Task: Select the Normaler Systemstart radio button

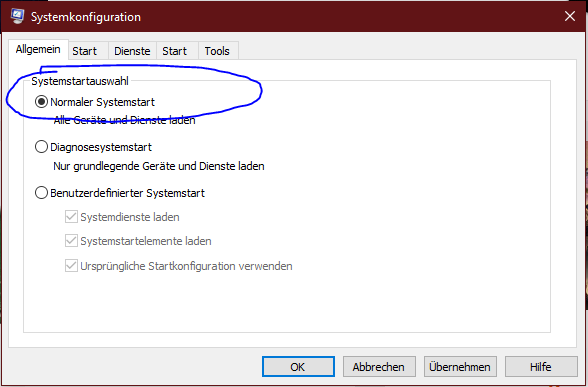Action: pyautogui.click(x=41, y=102)
